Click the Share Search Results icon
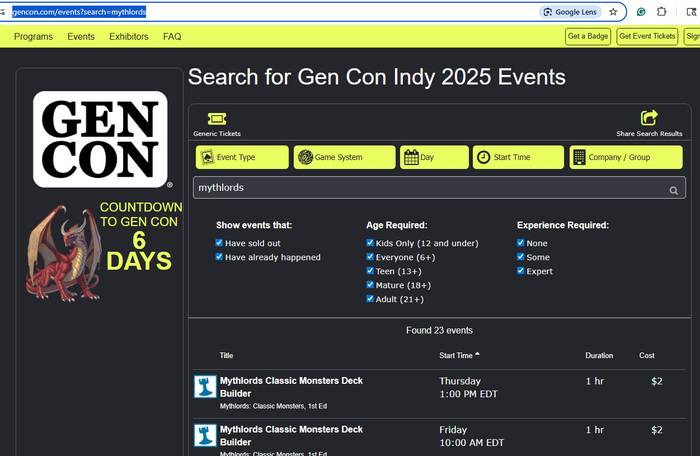 click(x=649, y=119)
